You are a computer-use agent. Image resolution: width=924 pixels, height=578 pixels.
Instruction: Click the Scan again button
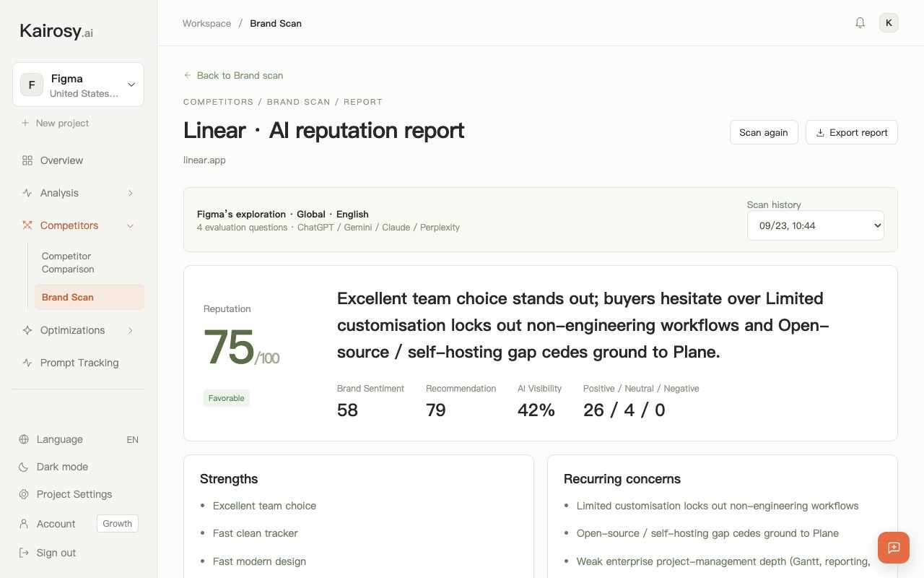click(x=764, y=132)
